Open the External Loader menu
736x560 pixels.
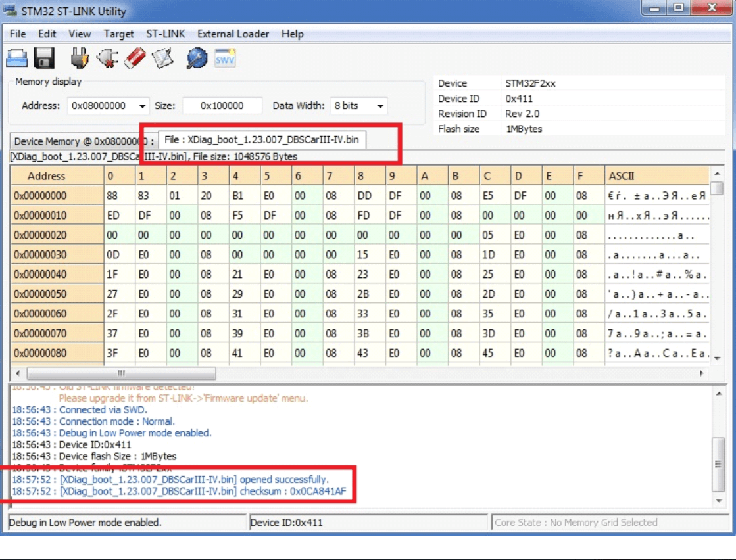coord(233,34)
